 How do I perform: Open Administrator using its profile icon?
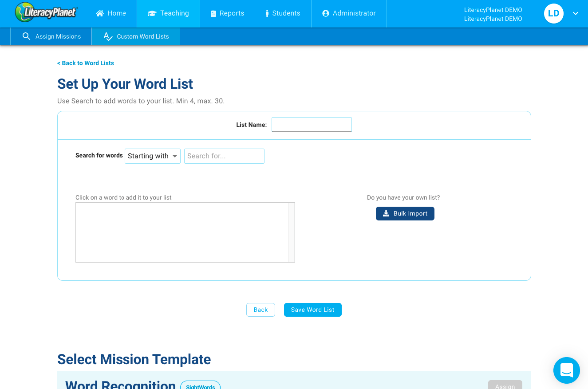pyautogui.click(x=326, y=13)
